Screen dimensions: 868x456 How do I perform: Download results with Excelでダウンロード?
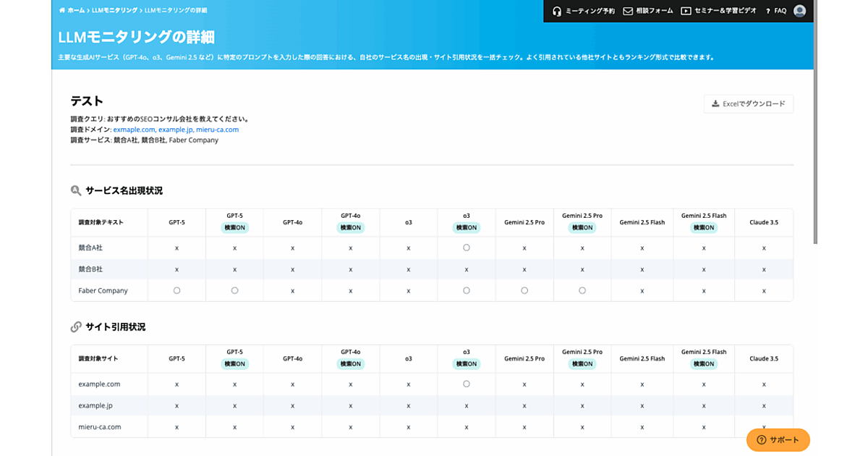pyautogui.click(x=749, y=104)
